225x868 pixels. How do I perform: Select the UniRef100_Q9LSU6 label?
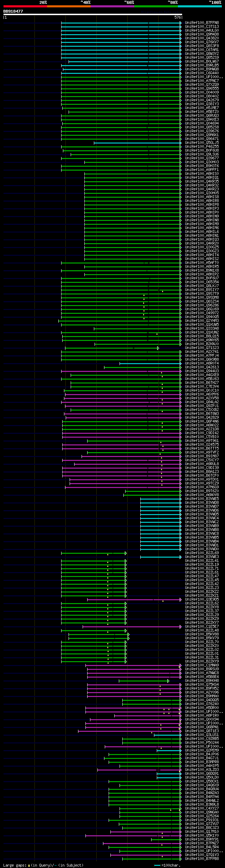tap(202, 154)
